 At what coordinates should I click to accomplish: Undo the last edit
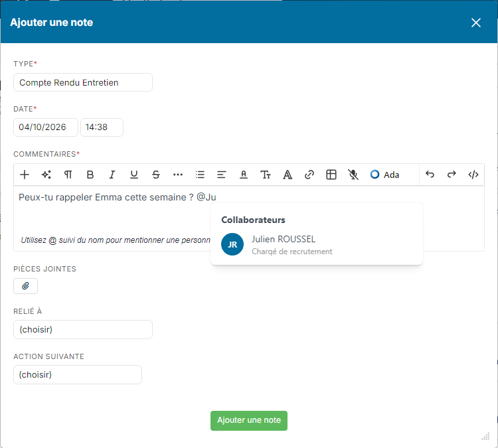pyautogui.click(x=430, y=175)
